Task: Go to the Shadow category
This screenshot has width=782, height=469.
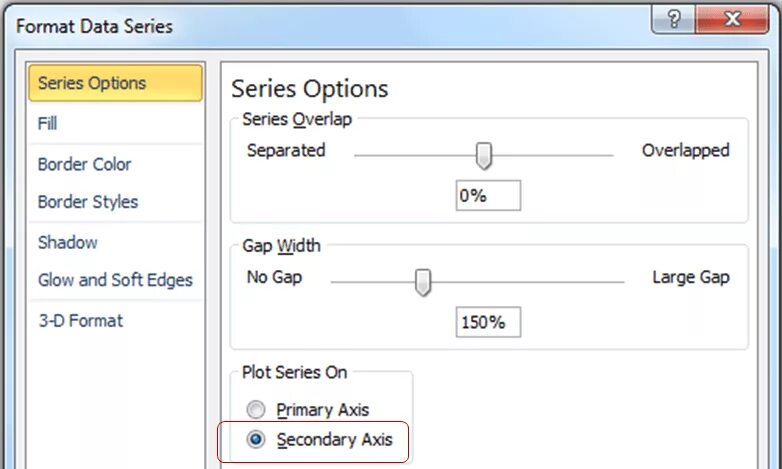Action: tap(68, 242)
